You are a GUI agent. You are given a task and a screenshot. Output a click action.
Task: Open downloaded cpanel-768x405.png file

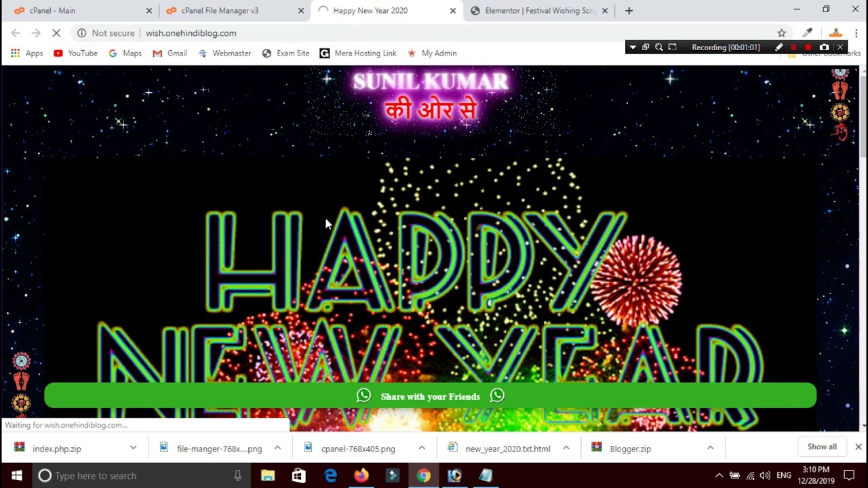358,448
